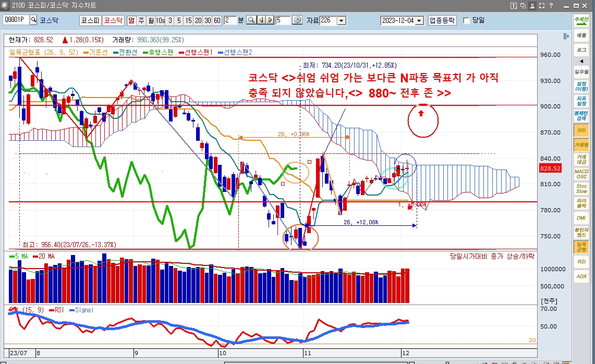Select the 15 minute interval
Image resolution: width=595 pixels, height=364 pixels.
click(x=189, y=20)
